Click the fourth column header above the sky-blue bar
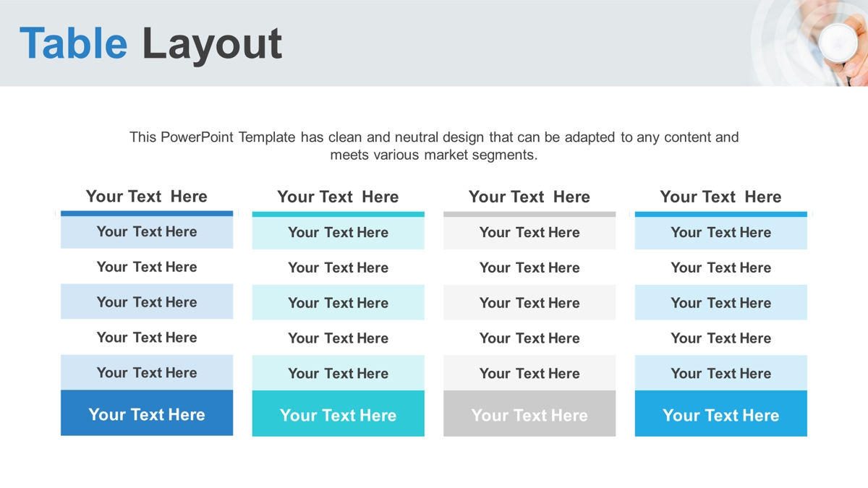868x488 pixels. pos(720,197)
